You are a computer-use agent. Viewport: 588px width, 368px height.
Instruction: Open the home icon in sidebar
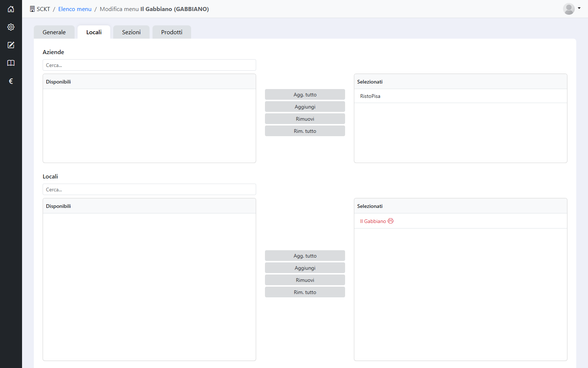(11, 9)
